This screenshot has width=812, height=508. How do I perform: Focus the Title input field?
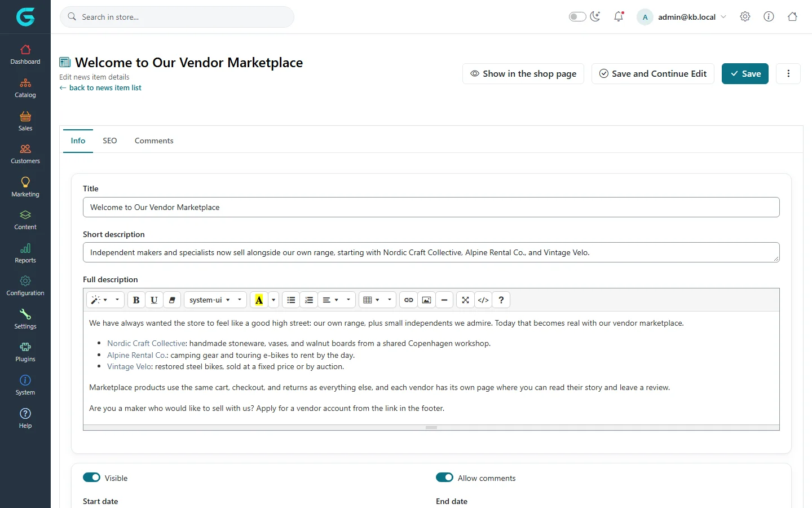click(x=431, y=207)
